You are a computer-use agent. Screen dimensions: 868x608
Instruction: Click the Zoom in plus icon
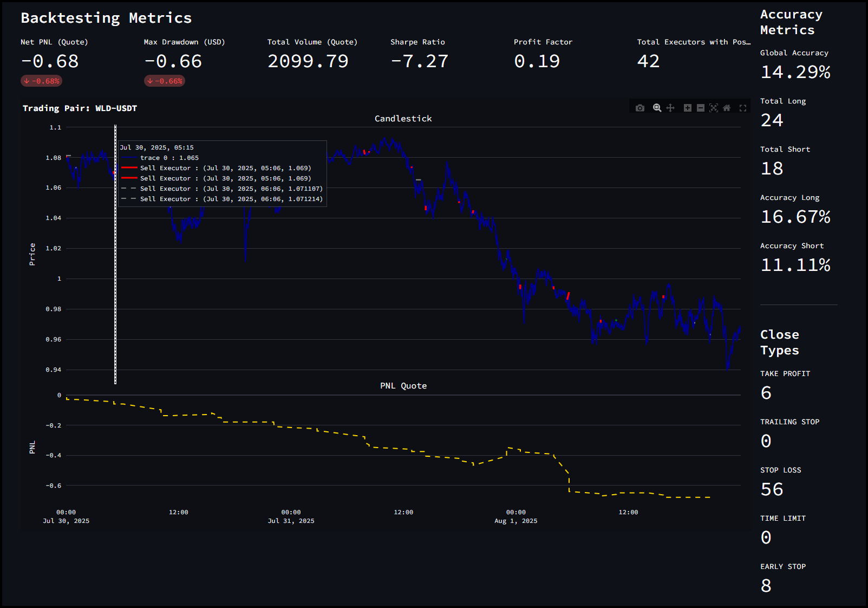click(x=687, y=108)
